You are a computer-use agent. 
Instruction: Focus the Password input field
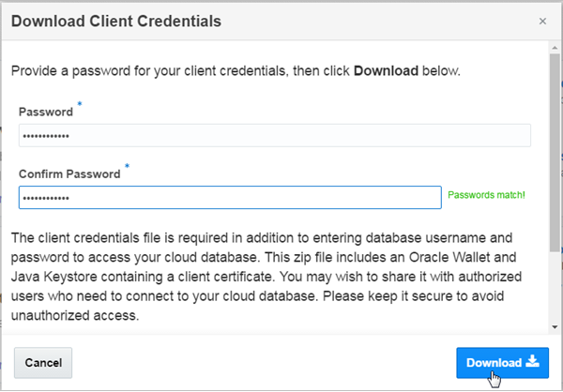275,136
